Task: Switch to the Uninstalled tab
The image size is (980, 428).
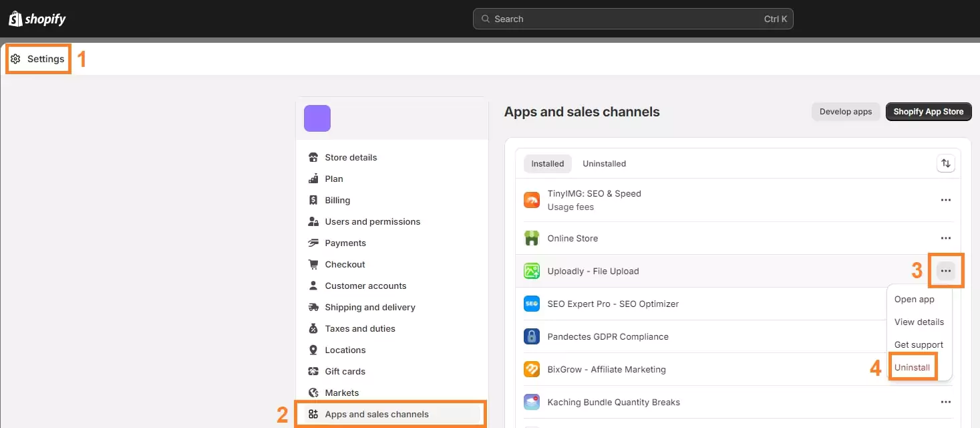Action: [604, 163]
